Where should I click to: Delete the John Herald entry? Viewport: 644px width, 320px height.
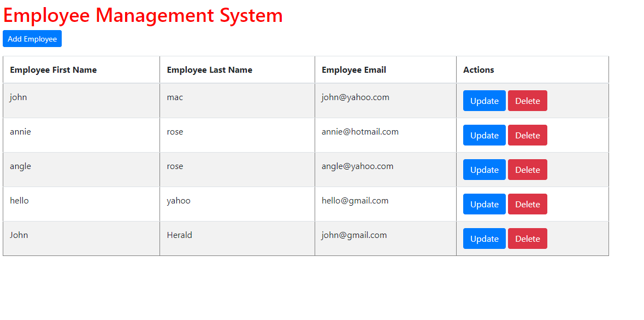[x=527, y=239]
